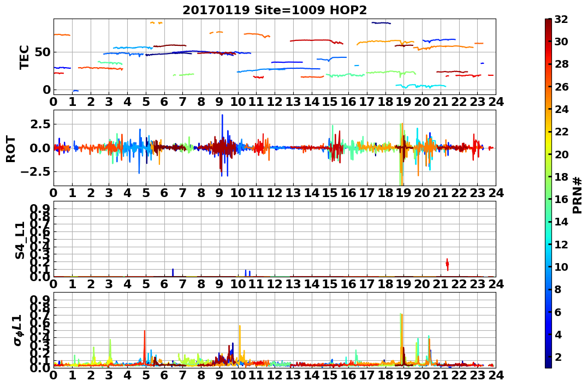588x387 pixels.
Task: Click x-axis hour "9" under the ROT panel
Action: (219, 193)
